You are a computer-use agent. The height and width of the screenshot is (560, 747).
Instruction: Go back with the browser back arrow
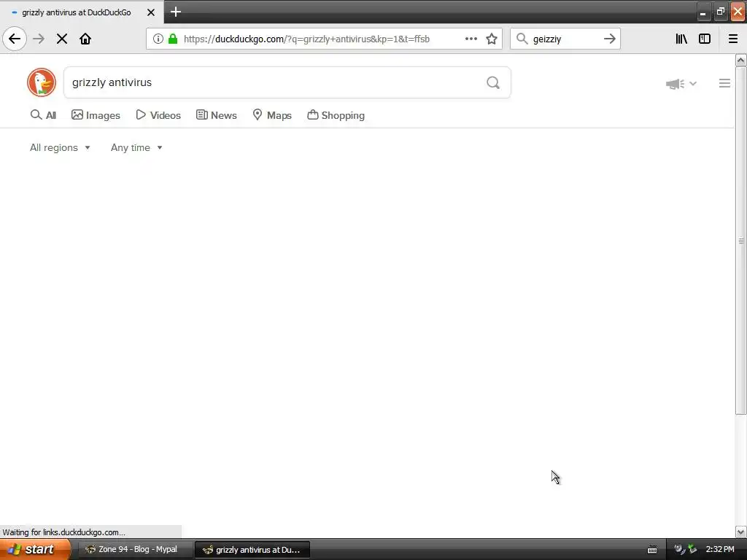click(15, 39)
